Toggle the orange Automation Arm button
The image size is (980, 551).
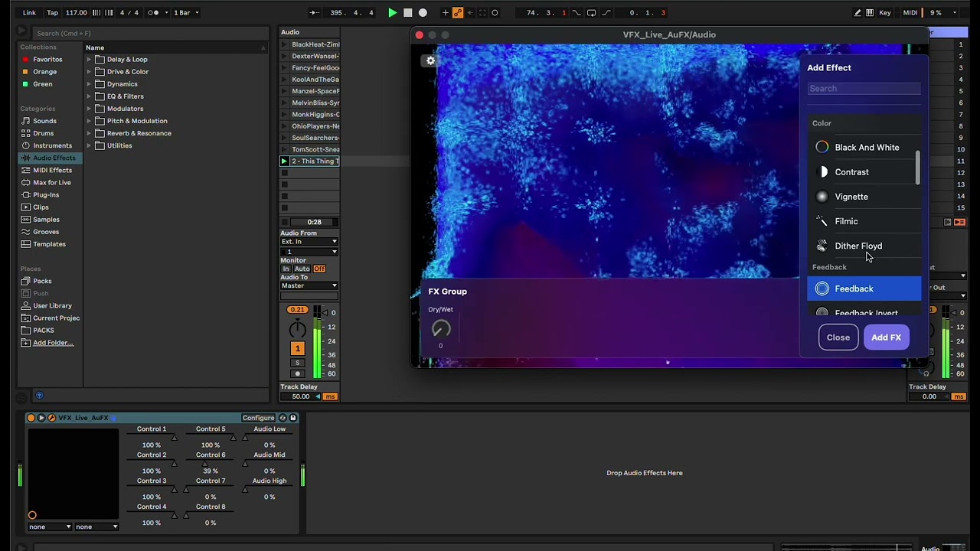coord(458,12)
